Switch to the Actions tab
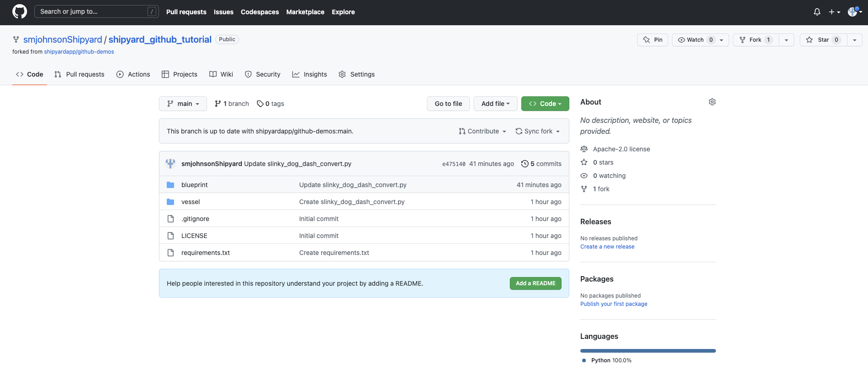The image size is (868, 371). [133, 74]
